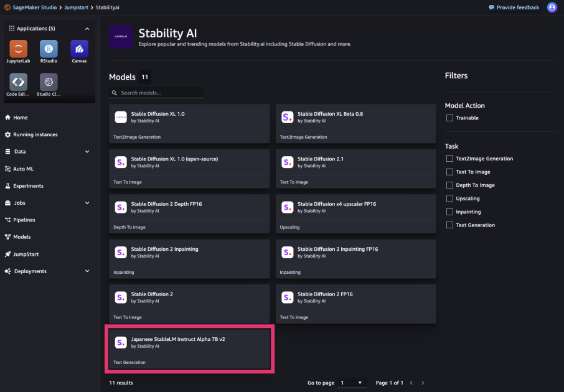Collapse the Applications panel
This screenshot has width=564, height=392.
[87, 28]
